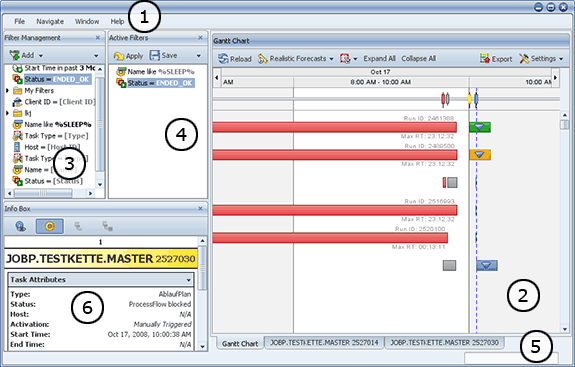575x367 pixels.
Task: Click the red bar for Run ID 2520100
Action: coord(330,238)
